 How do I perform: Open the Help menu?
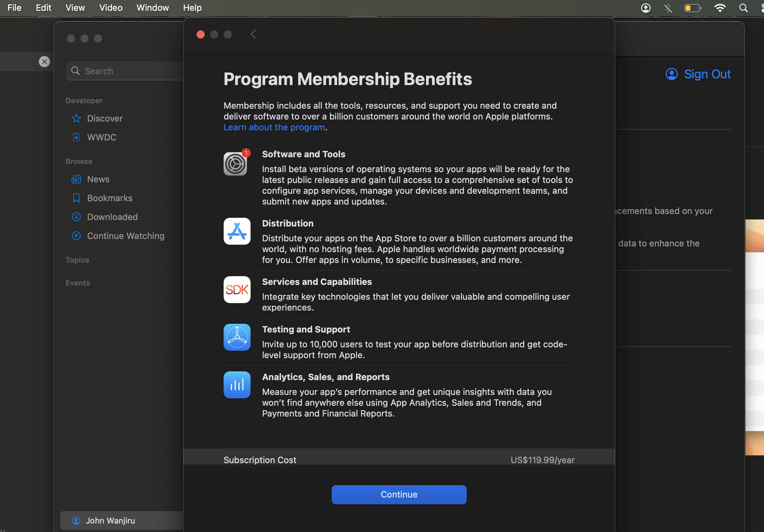192,8
